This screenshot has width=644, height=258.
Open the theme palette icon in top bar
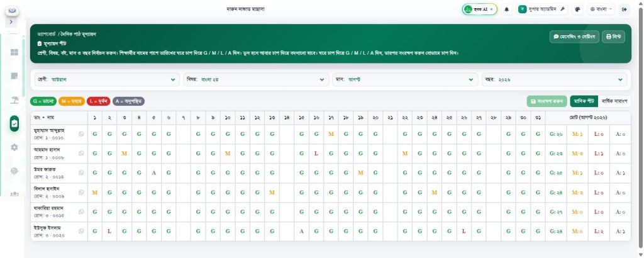[577, 9]
